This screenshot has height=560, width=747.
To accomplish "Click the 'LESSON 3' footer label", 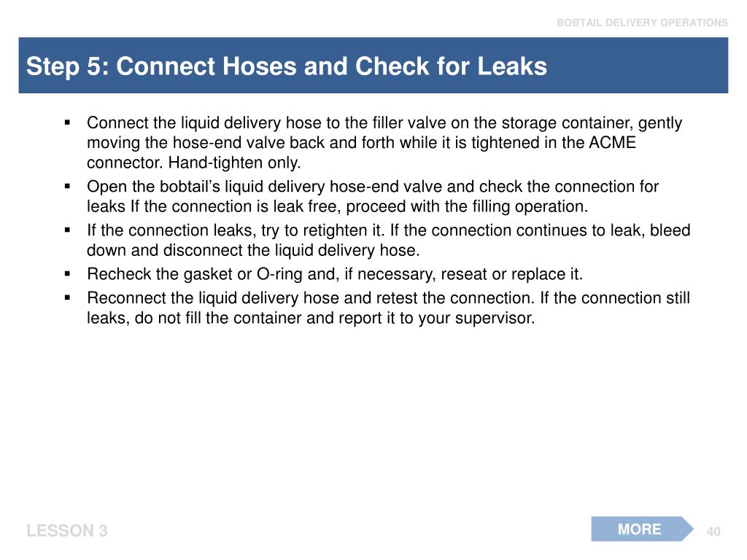I will coord(67,531).
